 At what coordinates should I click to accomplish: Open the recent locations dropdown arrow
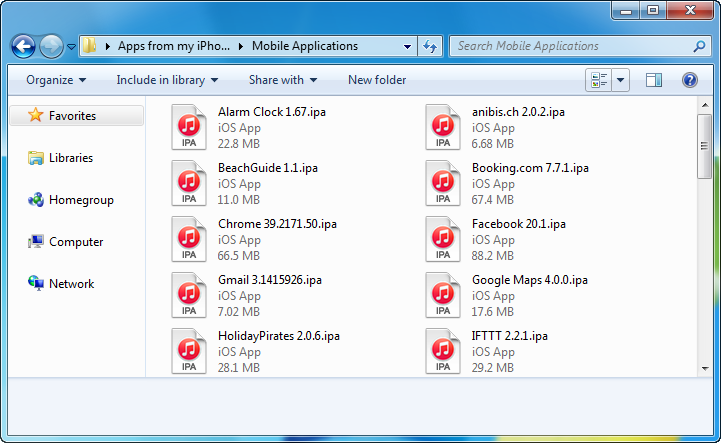click(71, 47)
